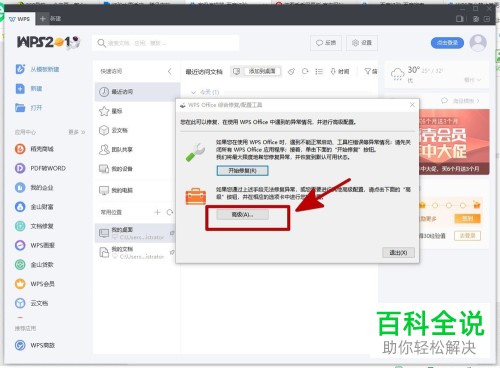500x368 pixels.
Task: Click the search documents input field
Action: tap(166, 43)
